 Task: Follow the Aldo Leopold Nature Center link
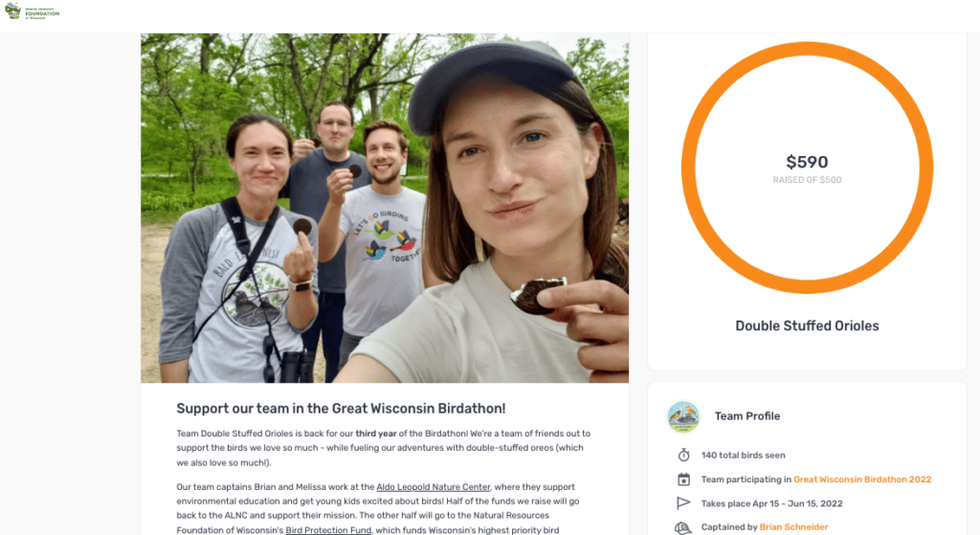point(434,487)
